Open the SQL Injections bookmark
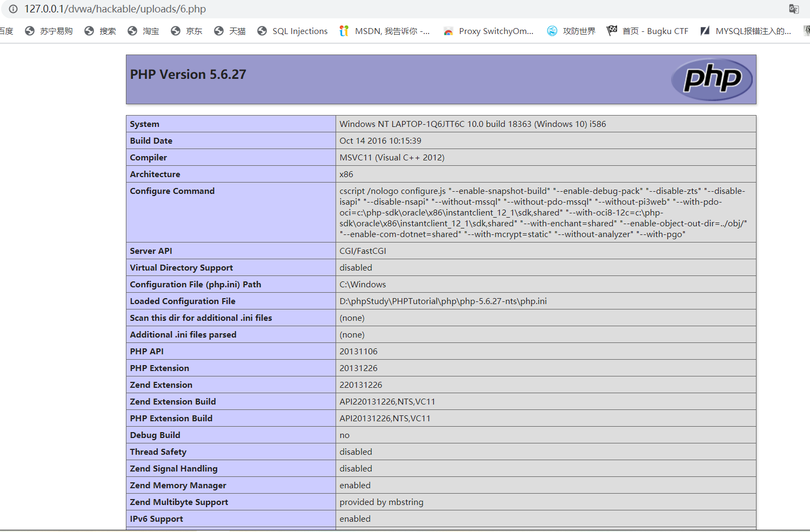810x532 pixels. click(x=293, y=31)
